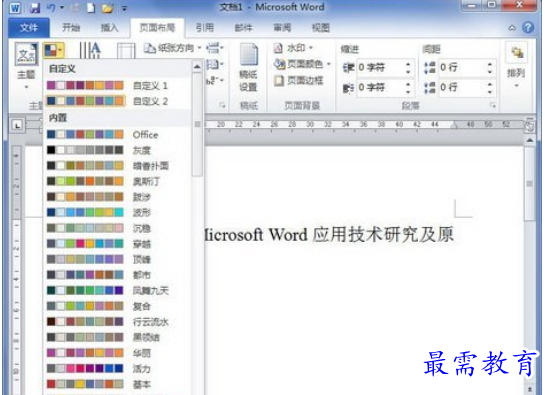545x395 pixels.
Task: Click the Save icon in quick access toolbar
Action: pos(35,8)
